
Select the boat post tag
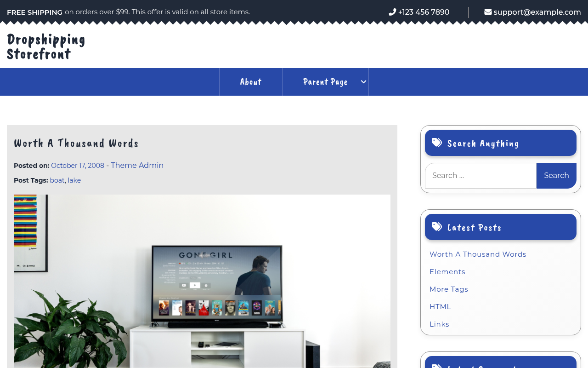[x=57, y=180]
